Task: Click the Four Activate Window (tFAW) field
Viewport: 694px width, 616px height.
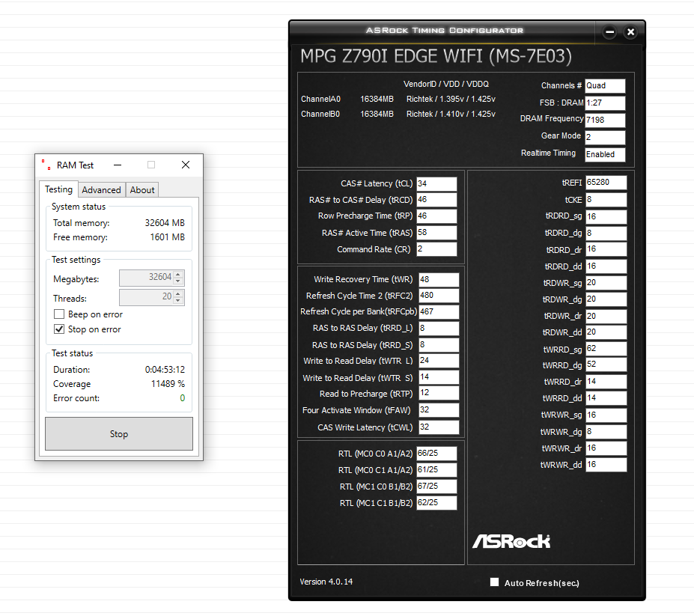Action: (439, 409)
